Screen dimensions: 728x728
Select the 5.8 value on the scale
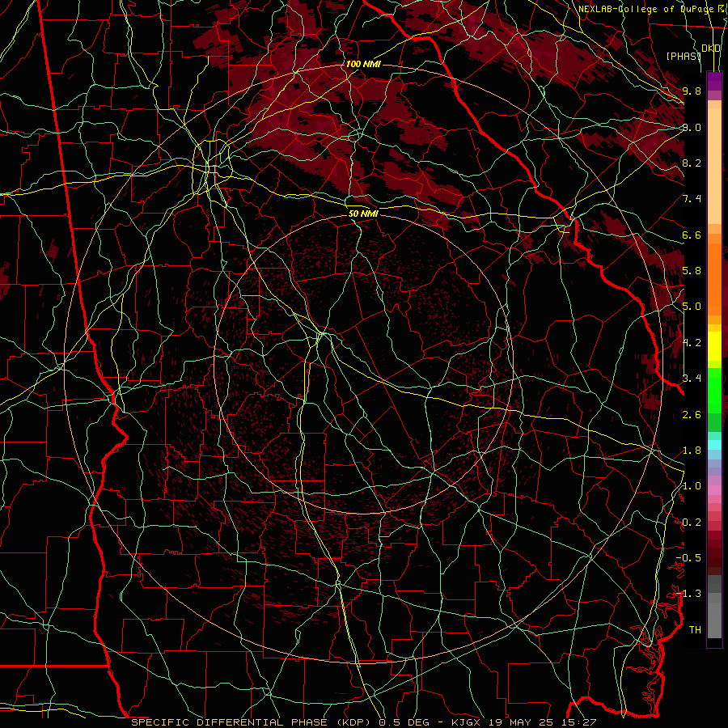point(692,271)
